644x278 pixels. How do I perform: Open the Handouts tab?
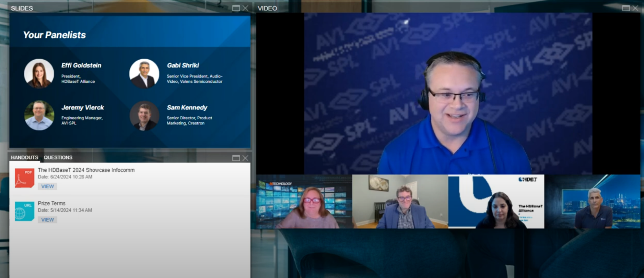tap(24, 158)
